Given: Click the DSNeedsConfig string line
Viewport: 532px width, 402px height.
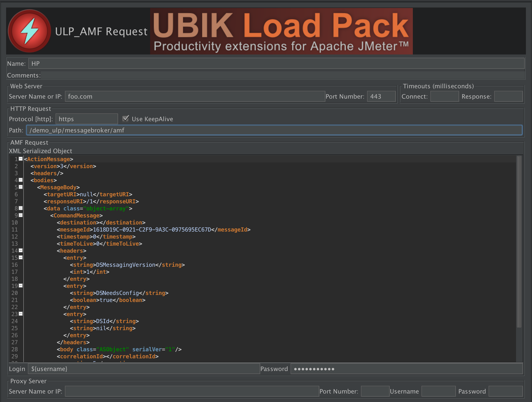Looking at the screenshot, I should [x=119, y=293].
